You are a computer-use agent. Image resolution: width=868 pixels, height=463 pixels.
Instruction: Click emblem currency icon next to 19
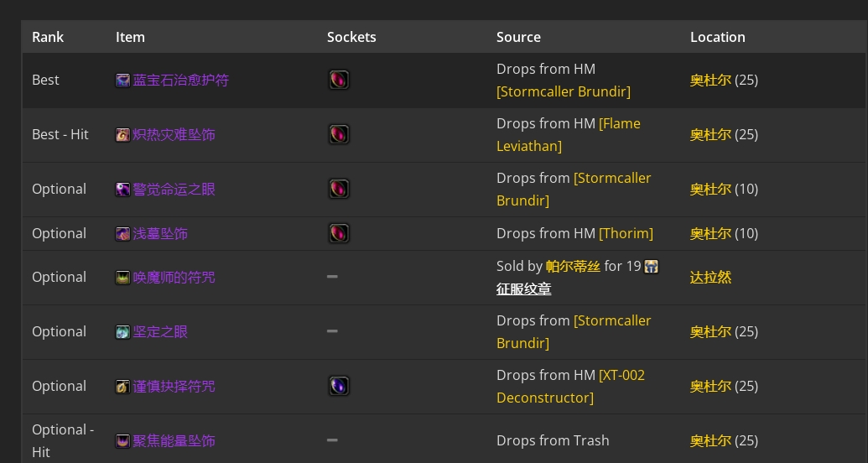pyautogui.click(x=652, y=267)
